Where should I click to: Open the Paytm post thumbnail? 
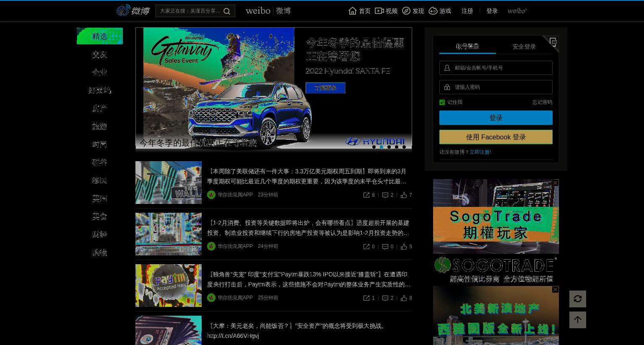pos(169,286)
